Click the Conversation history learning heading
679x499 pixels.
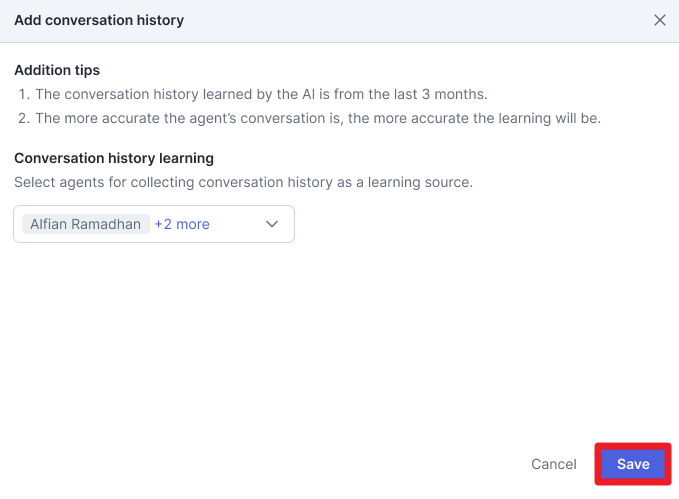pos(114,158)
